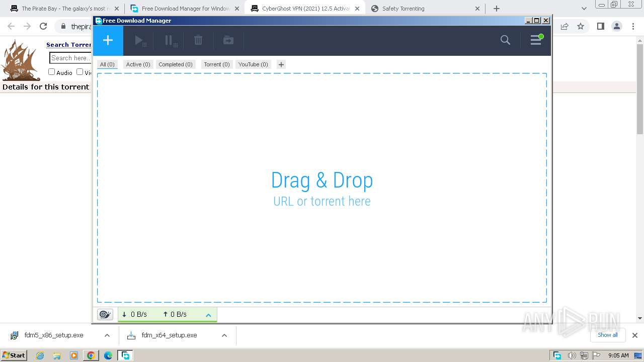Image resolution: width=644 pixels, height=362 pixels.
Task: Add a new tag with plus button
Action: coord(281,64)
